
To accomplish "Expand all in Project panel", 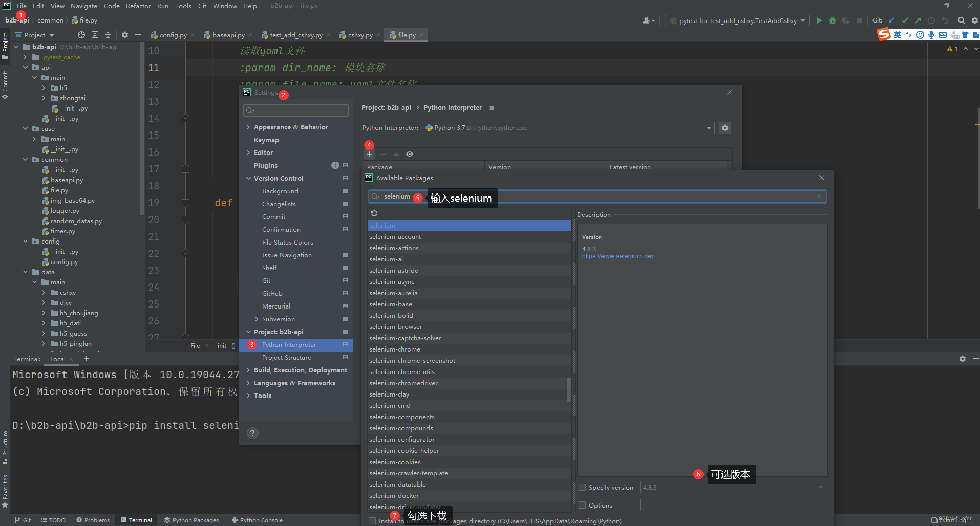I will pyautogui.click(x=95, y=35).
